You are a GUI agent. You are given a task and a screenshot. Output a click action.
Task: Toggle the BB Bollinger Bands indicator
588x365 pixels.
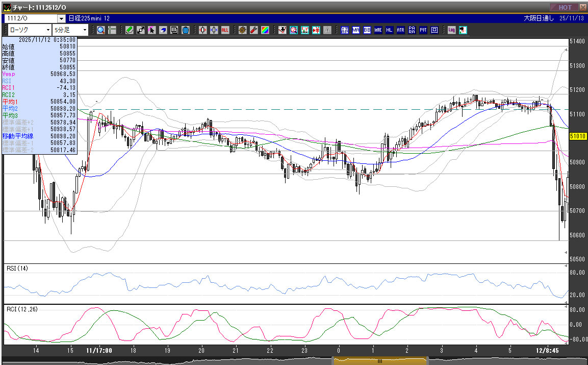[x=367, y=30]
